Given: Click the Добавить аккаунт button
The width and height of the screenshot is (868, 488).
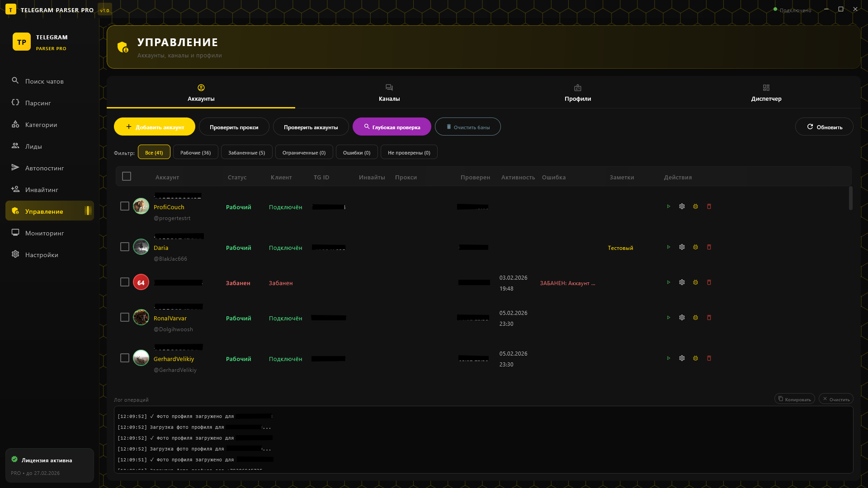Looking at the screenshot, I should [155, 127].
